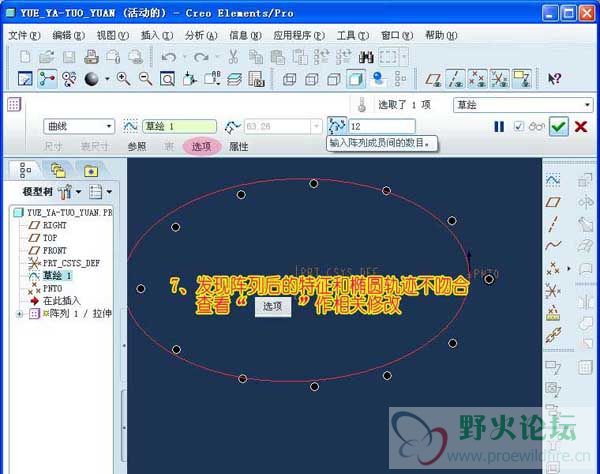Screen dimensions: 600x474
Task: Toggle the preview checkbox in dashboard
Action: [x=518, y=126]
